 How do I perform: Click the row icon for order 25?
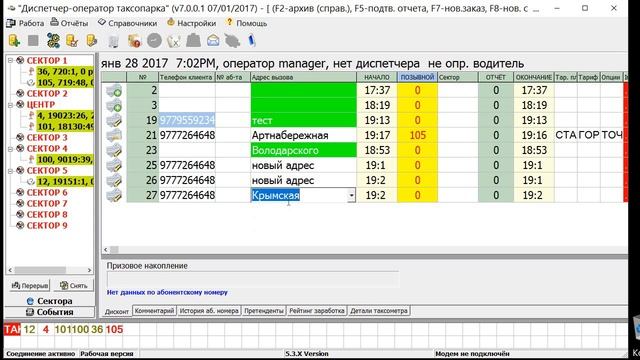[114, 165]
